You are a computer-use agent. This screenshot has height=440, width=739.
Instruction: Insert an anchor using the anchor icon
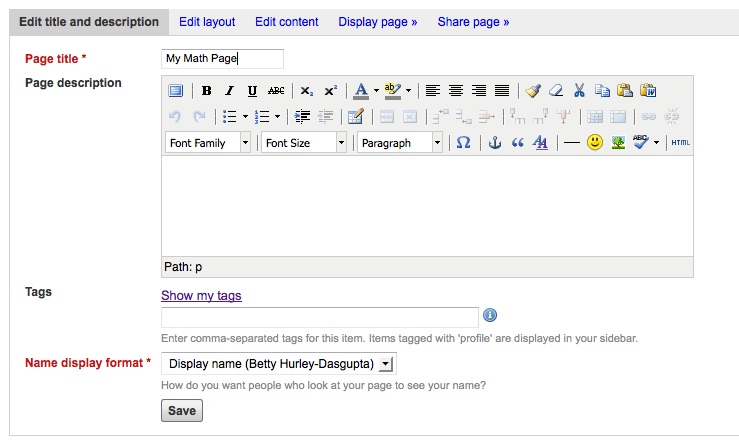492,143
